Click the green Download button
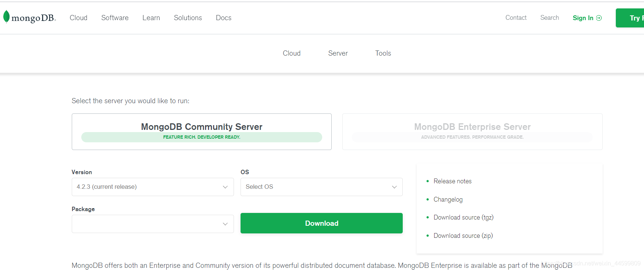644x270 pixels. [321, 223]
